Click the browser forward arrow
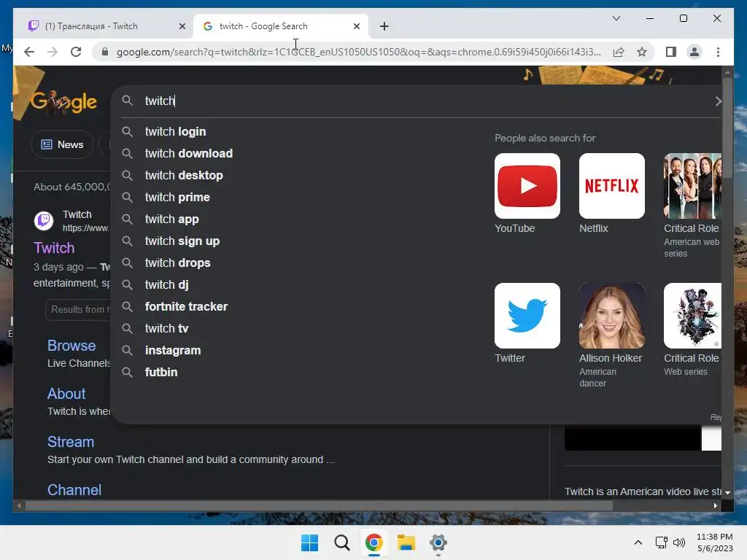Image resolution: width=747 pixels, height=560 pixels. click(53, 52)
